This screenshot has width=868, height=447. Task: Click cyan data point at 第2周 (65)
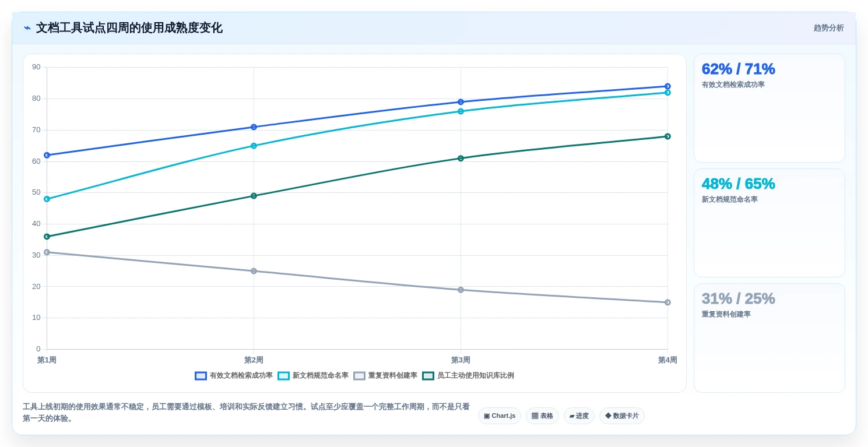(x=254, y=146)
